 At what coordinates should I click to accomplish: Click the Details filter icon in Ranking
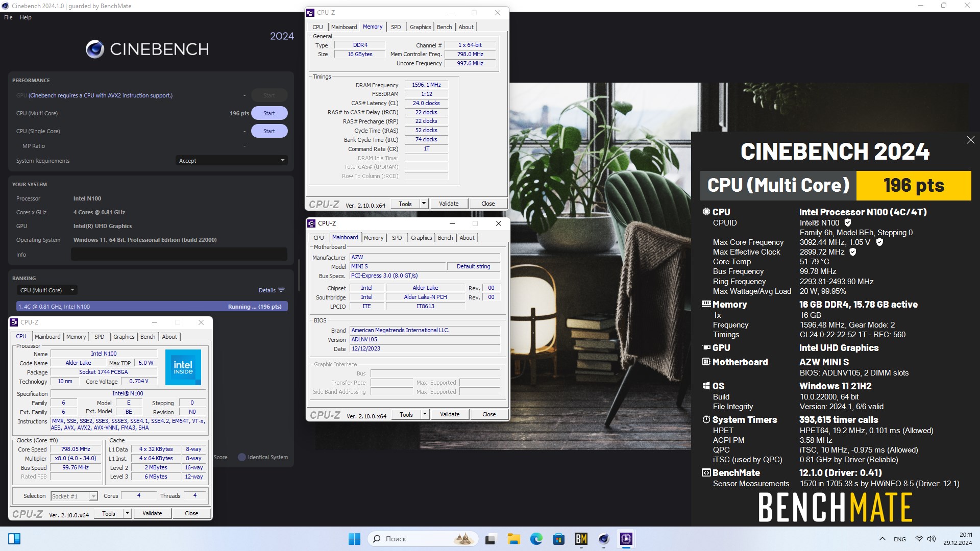[x=281, y=290]
